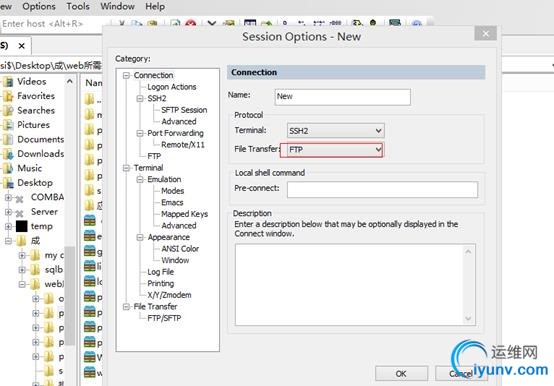
Task: Expand the sqlb folder node
Action: [x=22, y=270]
